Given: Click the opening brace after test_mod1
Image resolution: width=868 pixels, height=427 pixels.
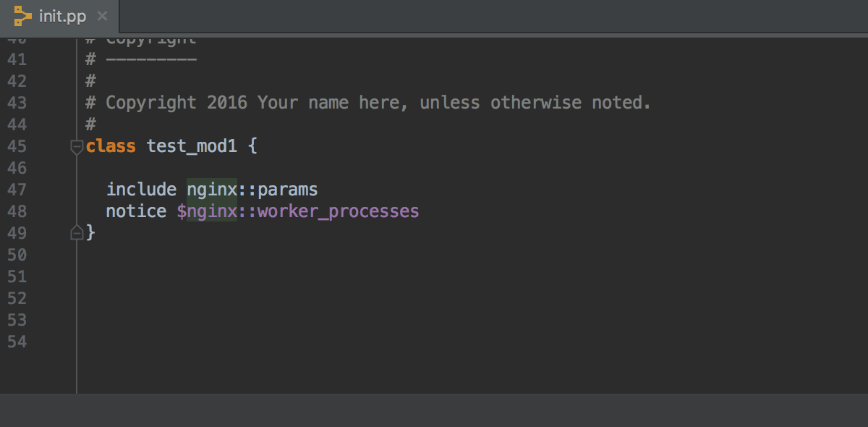Looking at the screenshot, I should 252,146.
